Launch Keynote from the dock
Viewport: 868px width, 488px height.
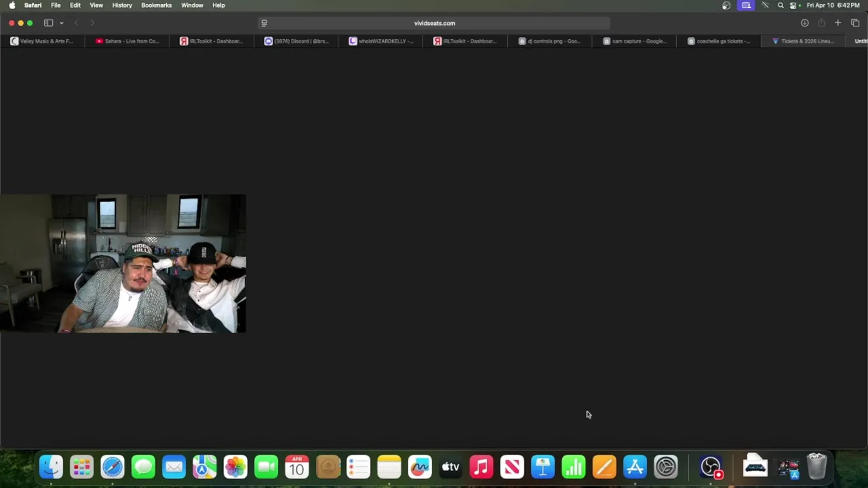pos(542,467)
